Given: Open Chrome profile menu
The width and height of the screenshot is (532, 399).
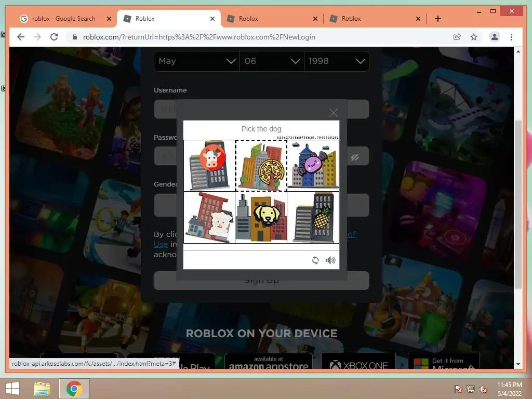Looking at the screenshot, I should click(495, 37).
